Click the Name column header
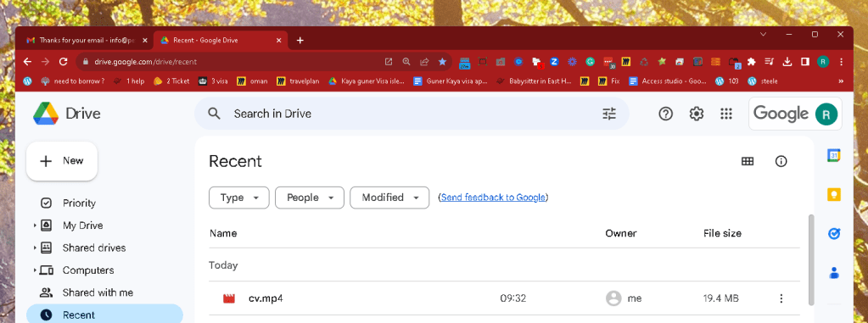The width and height of the screenshot is (868, 323). (223, 233)
